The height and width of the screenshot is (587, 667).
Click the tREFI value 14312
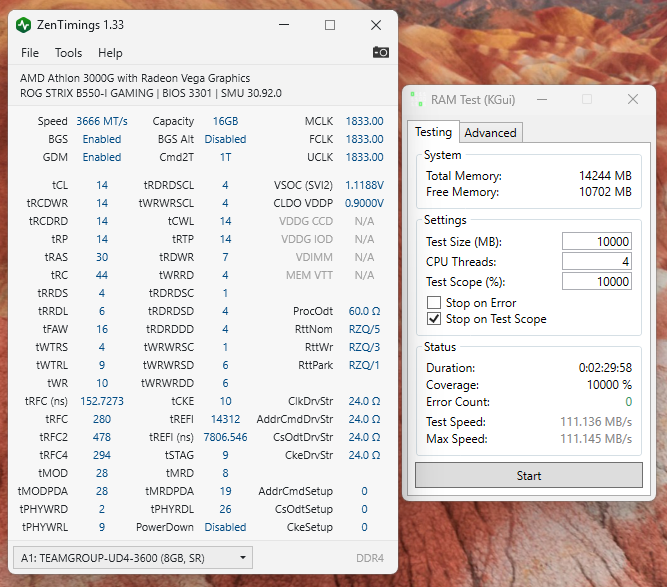click(x=225, y=419)
